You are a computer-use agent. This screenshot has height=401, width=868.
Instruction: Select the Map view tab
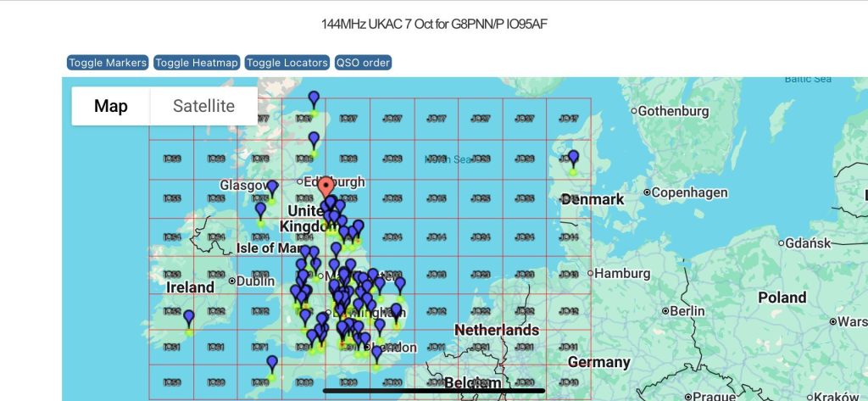pyautogui.click(x=111, y=106)
